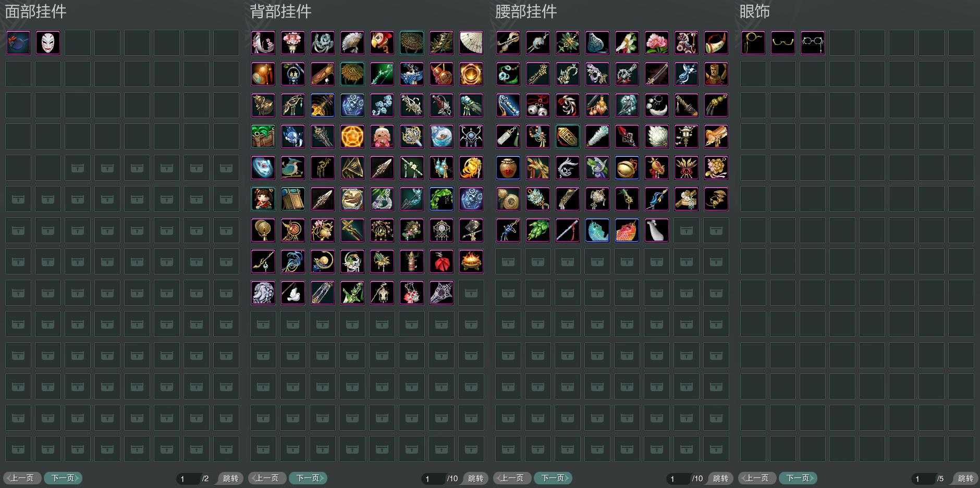Choose the white paper umbrella back pendant
Screen dimensions: 980x488
point(471,43)
